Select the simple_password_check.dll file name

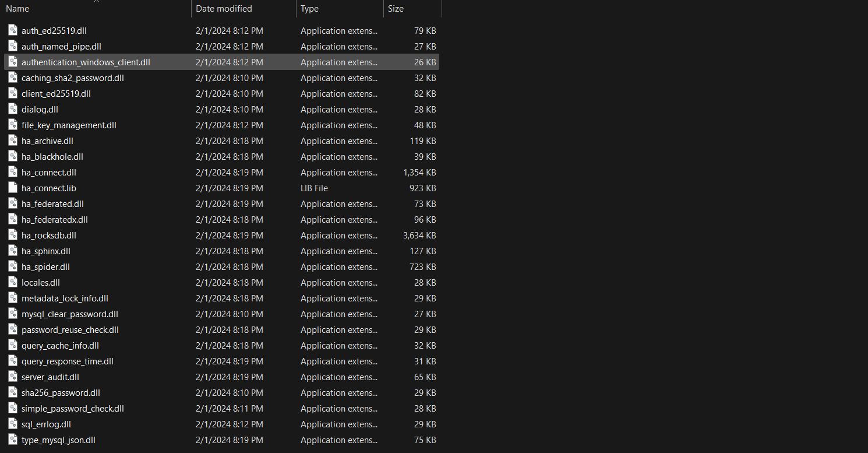point(72,409)
